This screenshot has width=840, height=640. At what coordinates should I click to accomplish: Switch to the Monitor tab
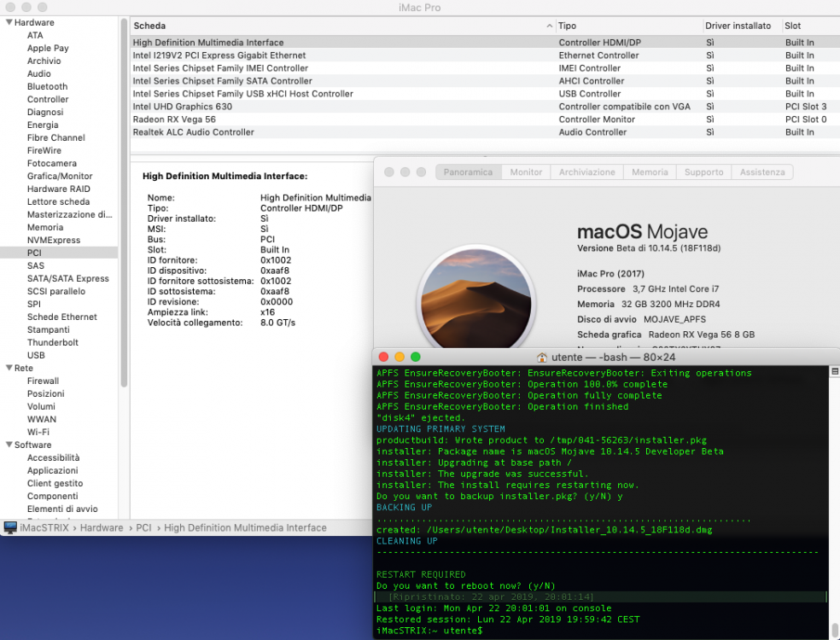[x=526, y=172]
